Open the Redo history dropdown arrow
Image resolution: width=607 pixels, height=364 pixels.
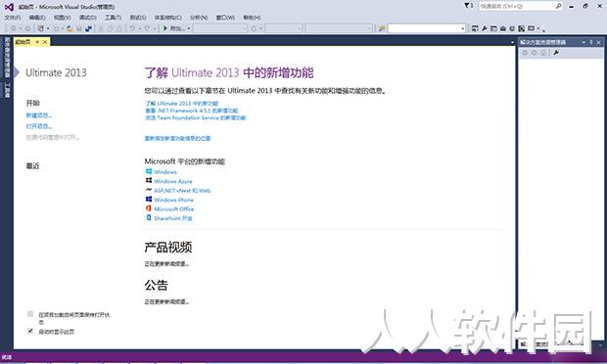[155, 28]
